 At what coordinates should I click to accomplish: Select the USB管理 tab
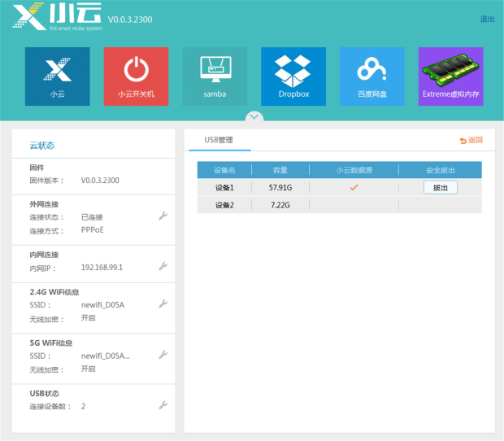point(219,140)
